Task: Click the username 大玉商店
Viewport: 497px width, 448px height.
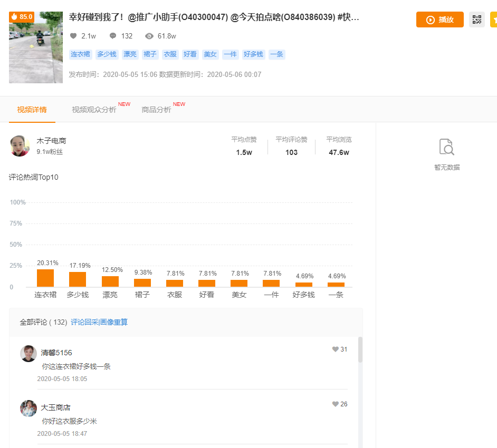Action: (x=55, y=407)
